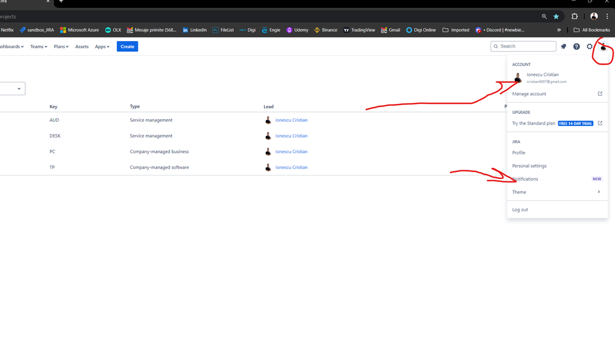Screen dimensions: 615x364
Task: Open the Microsoft Azure bookmark
Action: click(x=79, y=30)
